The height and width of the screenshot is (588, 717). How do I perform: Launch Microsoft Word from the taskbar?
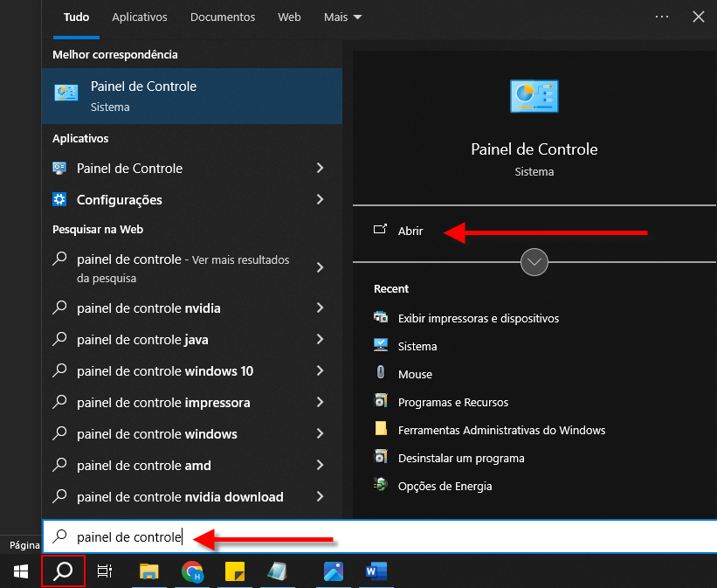point(376,571)
